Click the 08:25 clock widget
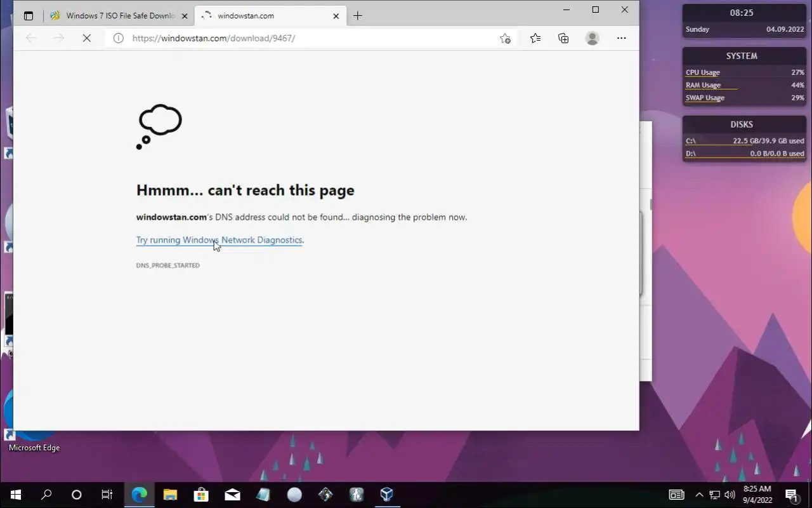Viewport: 812px width, 508px height. tap(742, 13)
